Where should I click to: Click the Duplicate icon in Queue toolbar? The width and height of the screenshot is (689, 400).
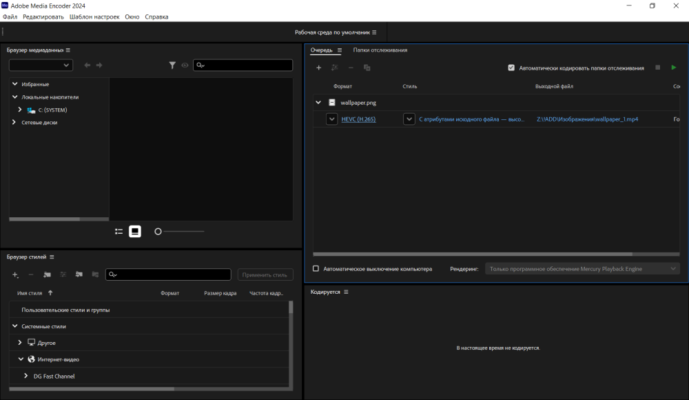pos(367,68)
